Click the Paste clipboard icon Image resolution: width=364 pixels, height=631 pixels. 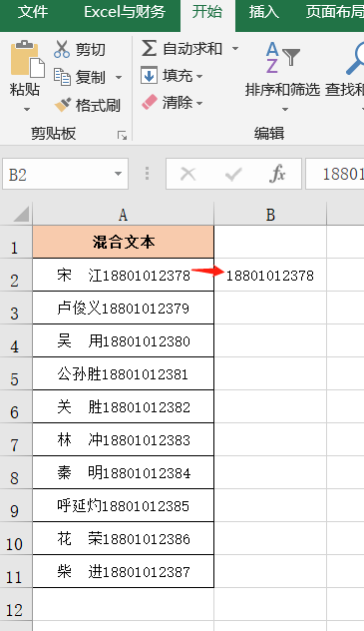pos(27,59)
